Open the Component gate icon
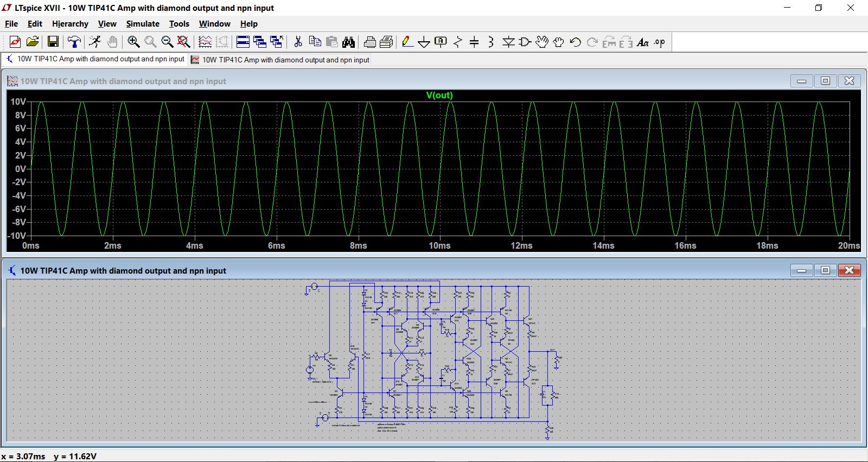The width and height of the screenshot is (868, 462). [525, 42]
